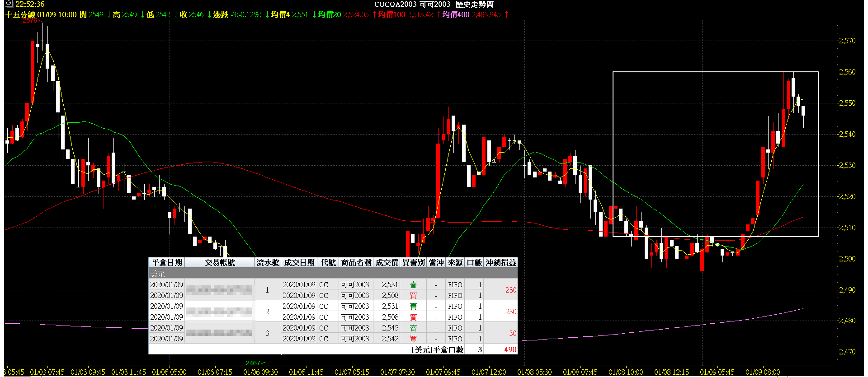868x377 pixels.
Task: Click the 流水號 column header
Action: coord(268,262)
